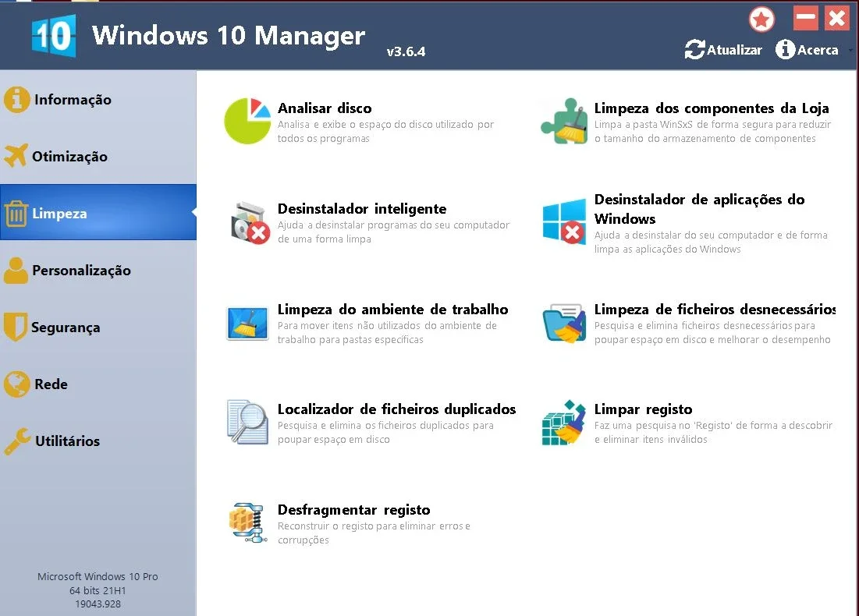Click the Personalização user icon
Image resolution: width=859 pixels, height=616 pixels.
16,271
